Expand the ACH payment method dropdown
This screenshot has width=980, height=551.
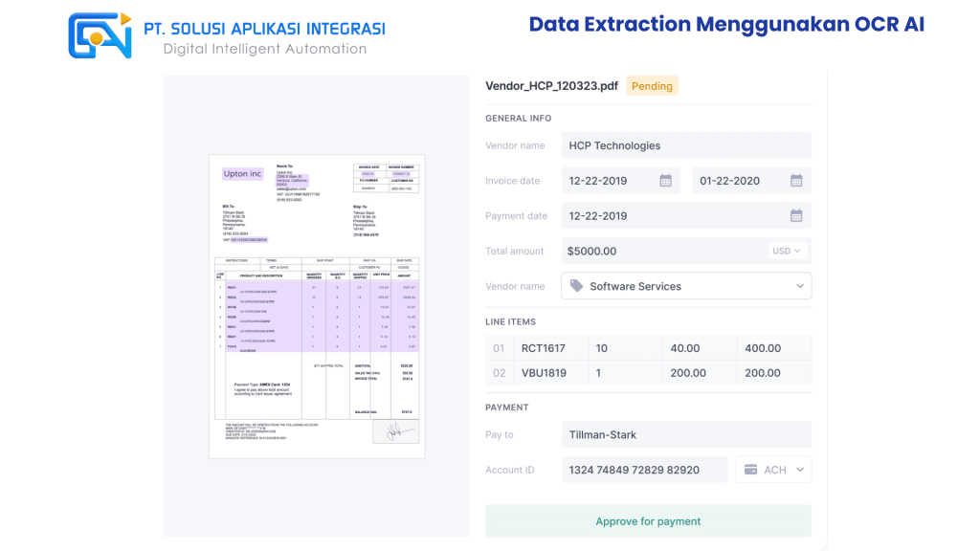(x=800, y=470)
